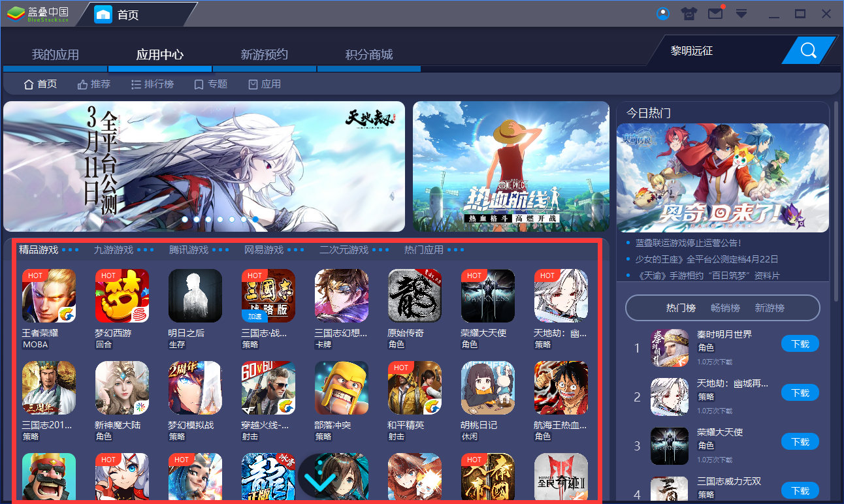844x504 pixels.
Task: Open the 三国志·战略版 game icon
Action: (x=268, y=296)
